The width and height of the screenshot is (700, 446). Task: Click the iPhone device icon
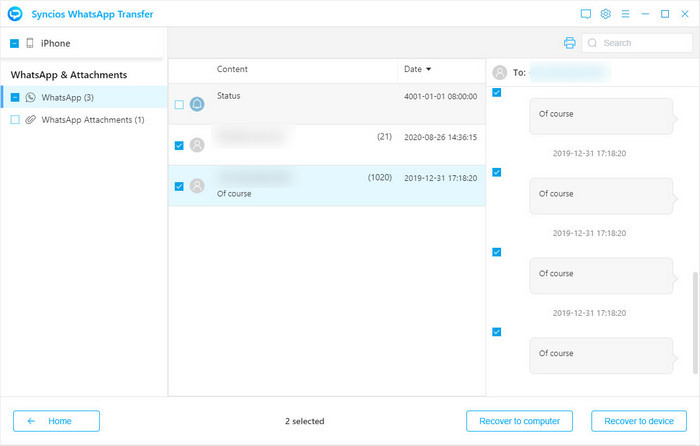(x=30, y=43)
